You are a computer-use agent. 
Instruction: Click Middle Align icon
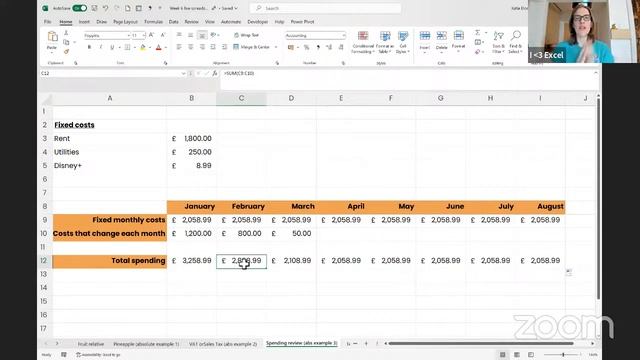[191, 36]
